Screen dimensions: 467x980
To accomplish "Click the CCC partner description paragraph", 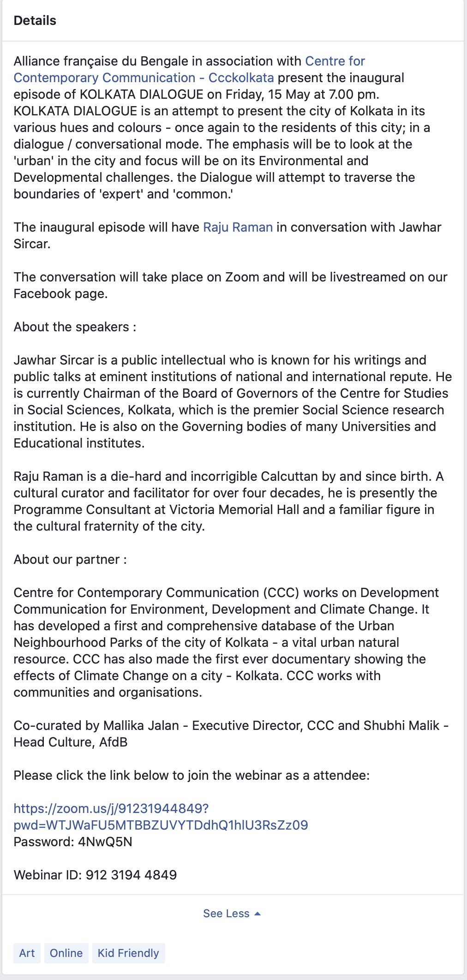I will [x=227, y=643].
